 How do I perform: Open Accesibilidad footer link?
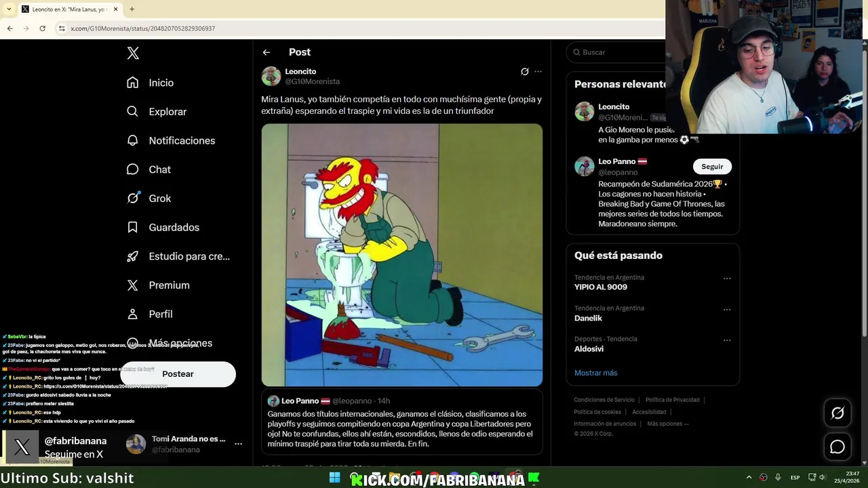(x=649, y=412)
